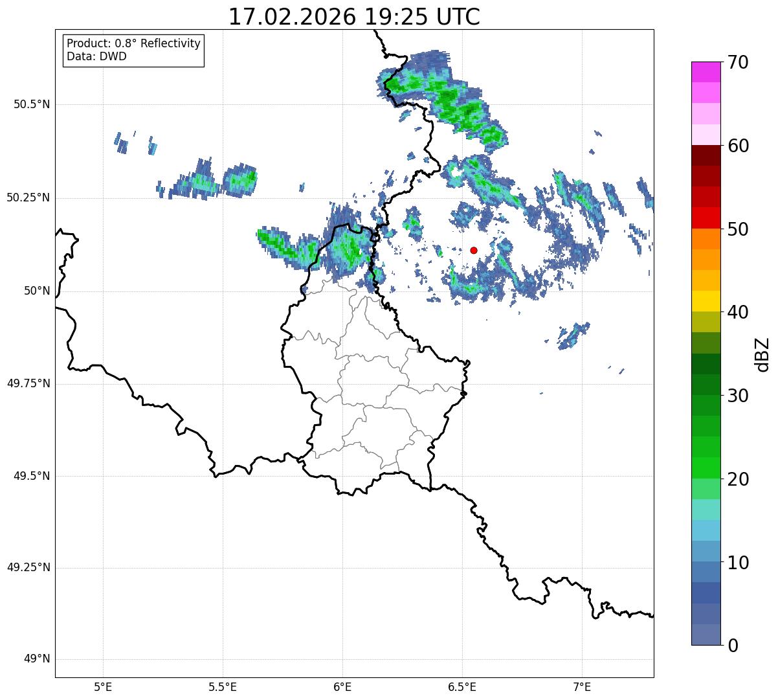
Task: Pick the grey-blue swatch just above 0
Action: [706, 635]
